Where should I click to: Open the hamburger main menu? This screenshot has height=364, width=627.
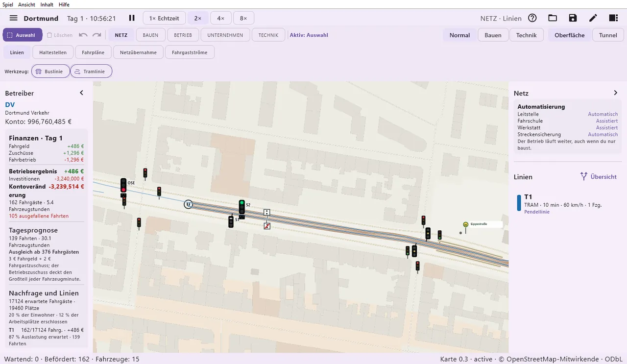click(x=14, y=18)
